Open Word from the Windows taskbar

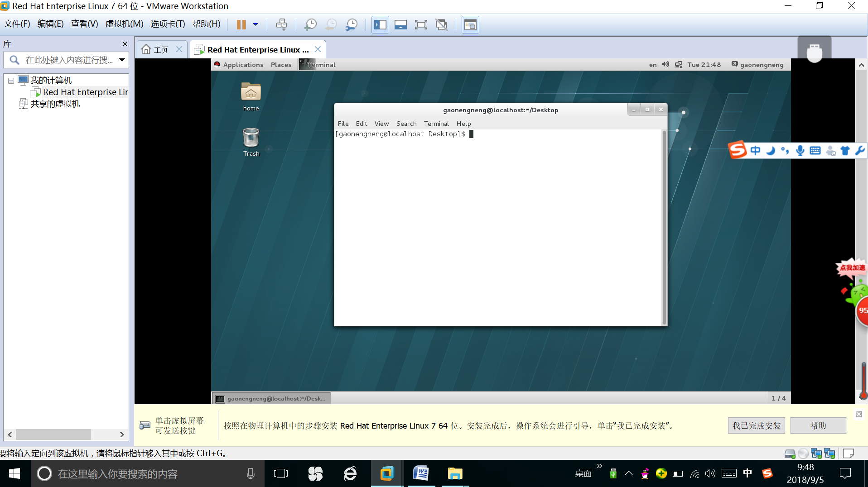(x=420, y=473)
